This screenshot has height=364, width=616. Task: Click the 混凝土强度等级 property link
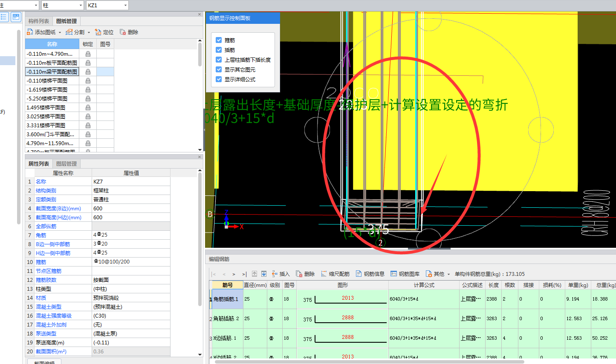[x=54, y=316]
